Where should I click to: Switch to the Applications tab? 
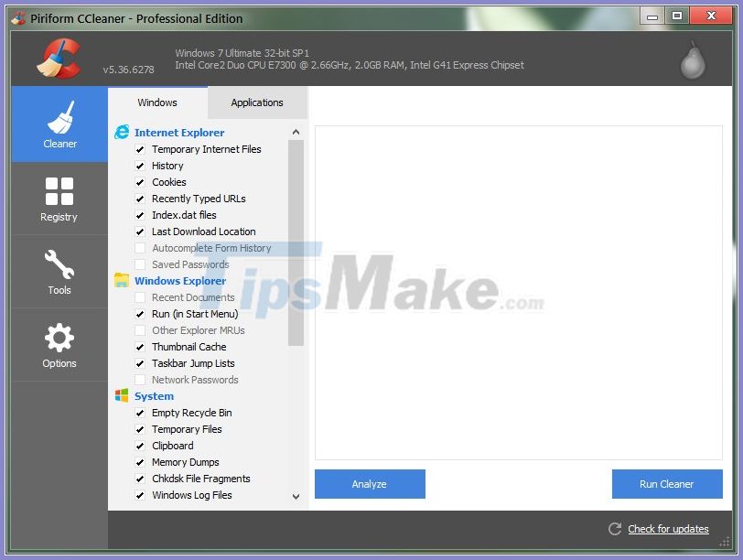click(x=256, y=102)
